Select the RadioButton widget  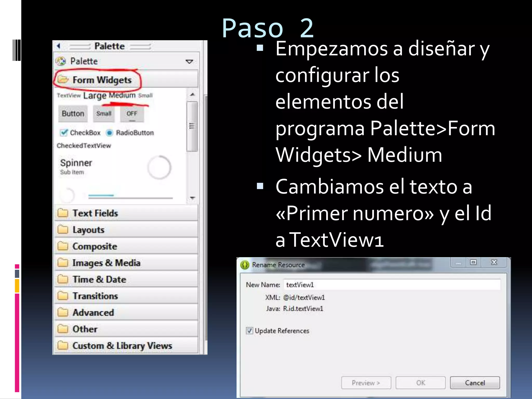coord(130,132)
